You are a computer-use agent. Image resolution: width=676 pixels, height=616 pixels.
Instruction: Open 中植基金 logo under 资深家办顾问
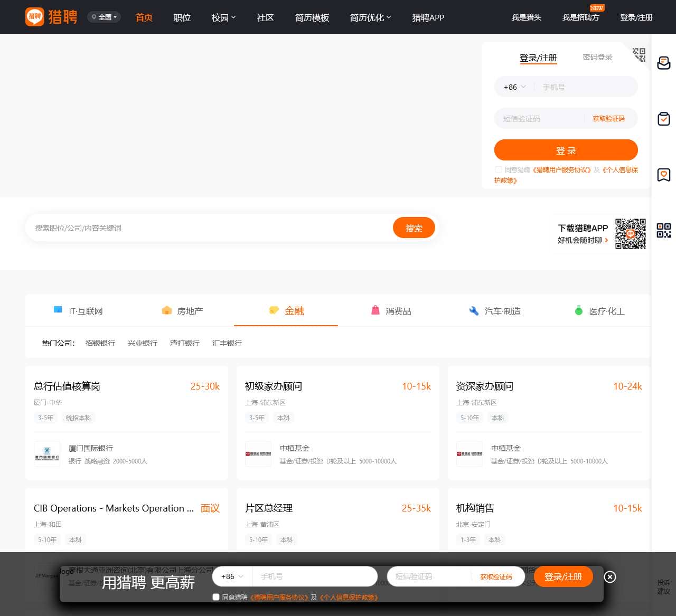click(470, 454)
